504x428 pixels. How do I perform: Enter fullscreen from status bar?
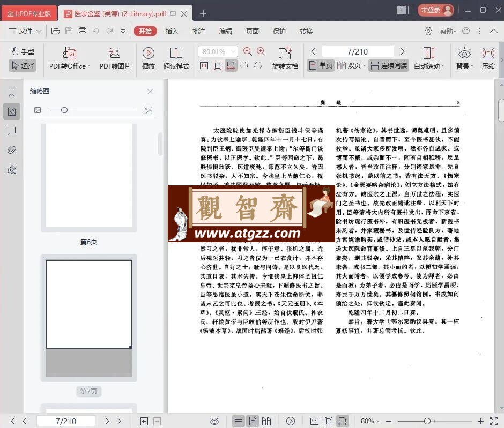494,421
